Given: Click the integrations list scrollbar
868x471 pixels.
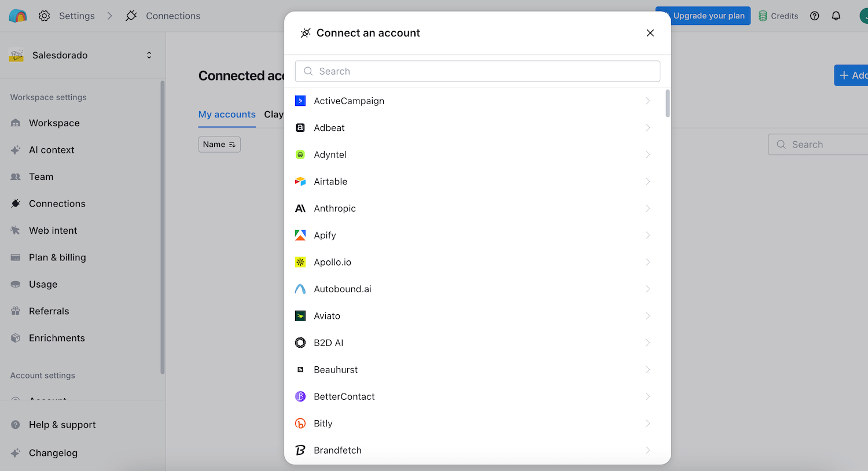Looking at the screenshot, I should tap(668, 104).
